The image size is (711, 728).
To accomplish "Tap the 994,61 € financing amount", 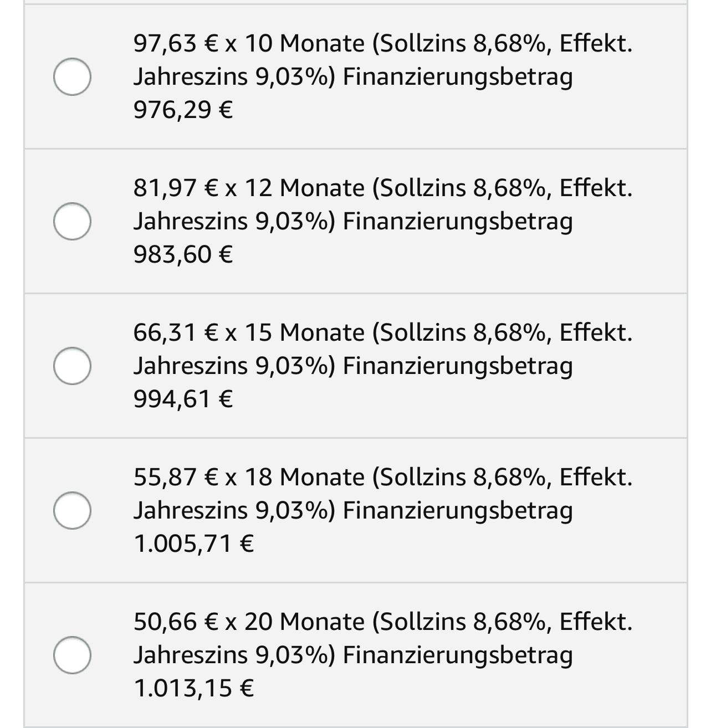I will coord(183,399).
